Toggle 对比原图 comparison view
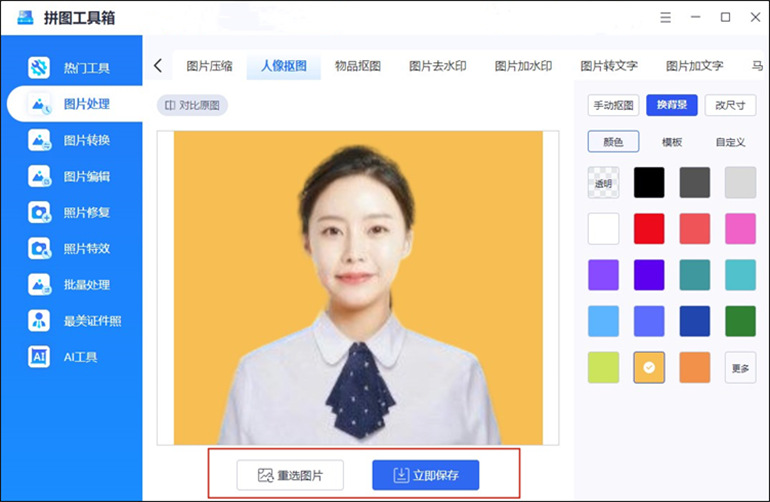 point(192,105)
